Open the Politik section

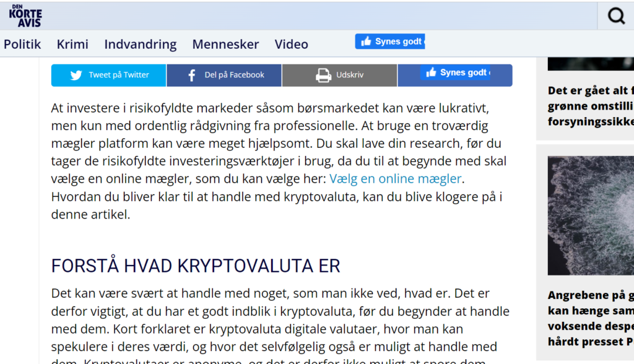coord(22,44)
